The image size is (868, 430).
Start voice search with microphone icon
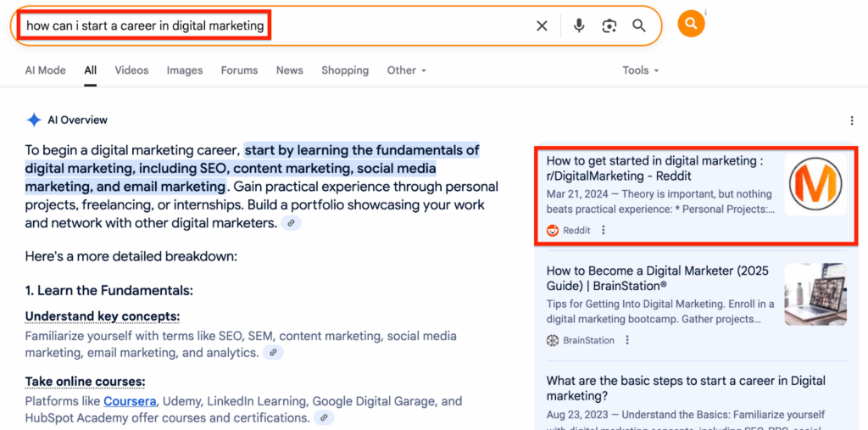579,26
